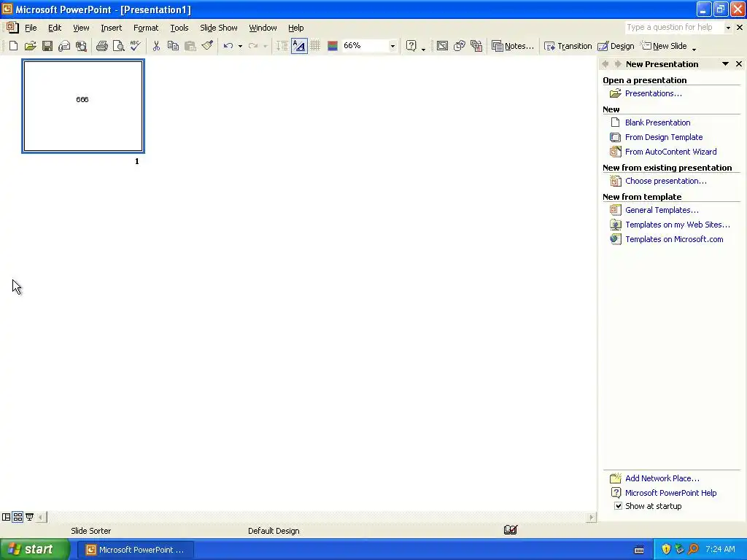
Task: Toggle the Show Formatting button
Action: click(x=299, y=46)
